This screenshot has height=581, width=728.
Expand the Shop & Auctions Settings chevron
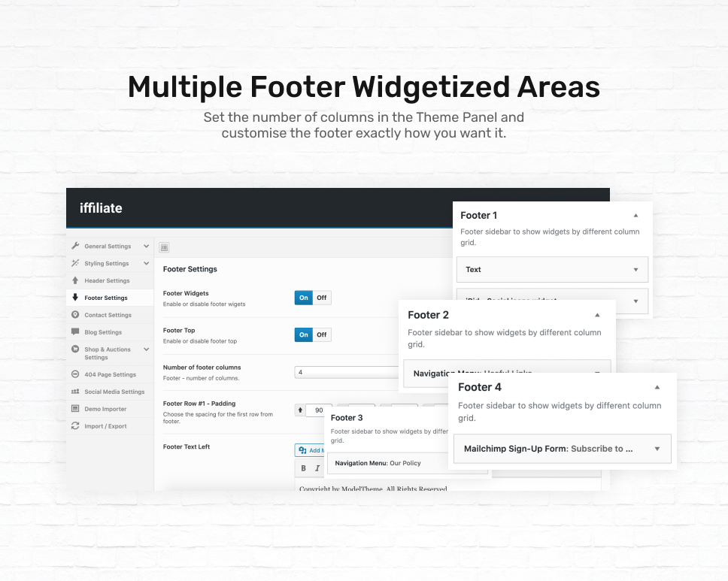coord(146,349)
